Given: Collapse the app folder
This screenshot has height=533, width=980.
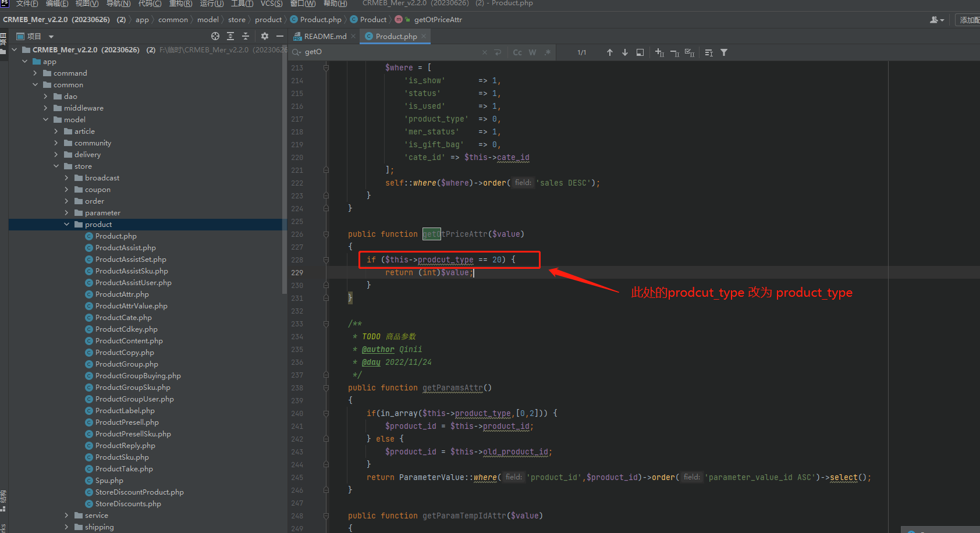Looking at the screenshot, I should click(25, 61).
